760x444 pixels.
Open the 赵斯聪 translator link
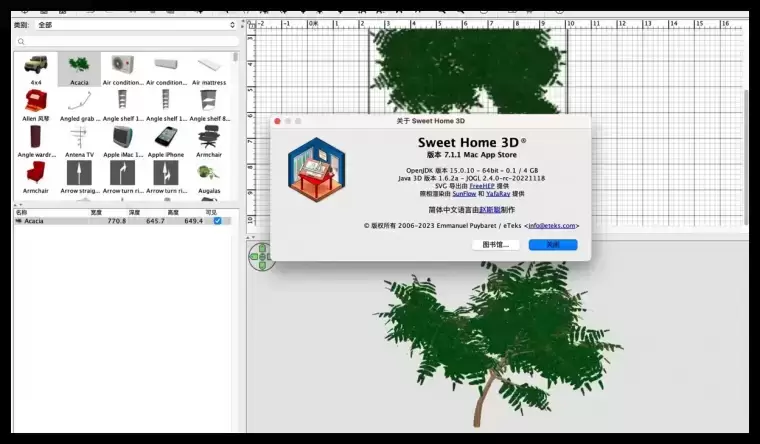coord(490,210)
